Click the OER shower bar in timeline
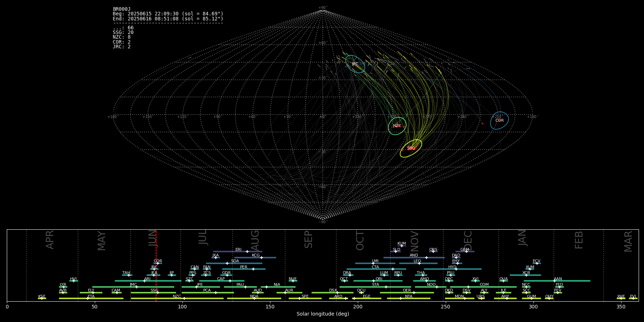The height and width of the screenshot is (322, 644). point(407,293)
